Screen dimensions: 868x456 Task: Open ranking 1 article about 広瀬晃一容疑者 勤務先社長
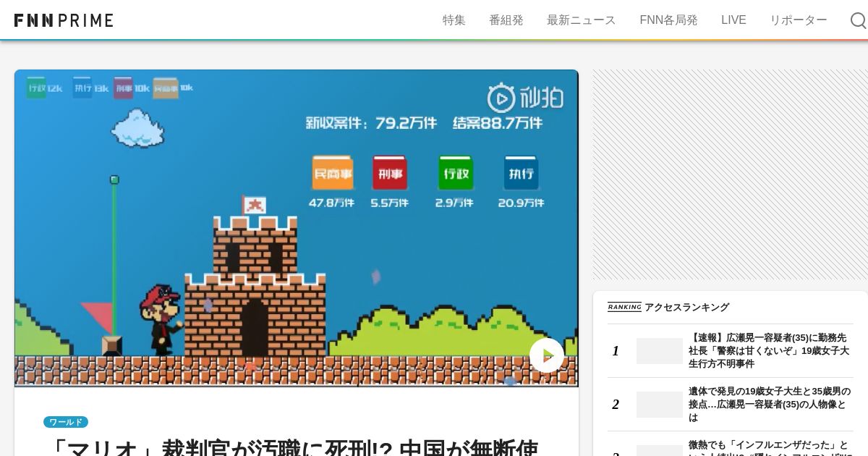(x=770, y=351)
